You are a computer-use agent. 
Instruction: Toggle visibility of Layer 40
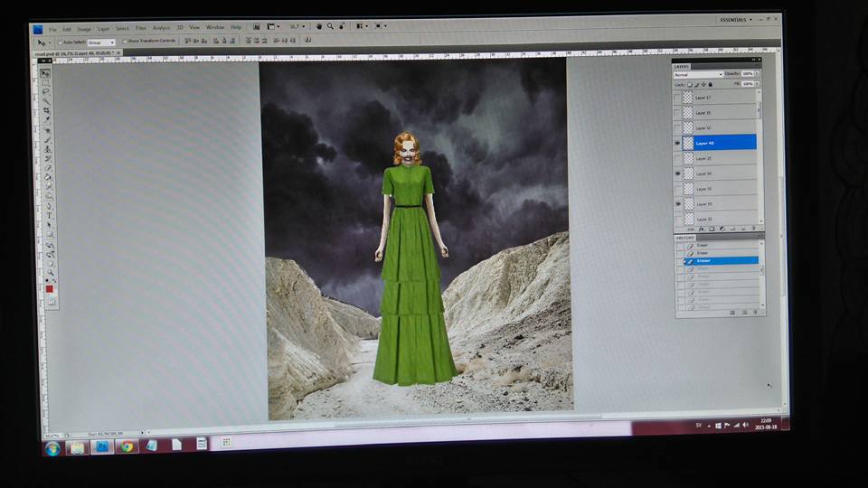click(678, 143)
